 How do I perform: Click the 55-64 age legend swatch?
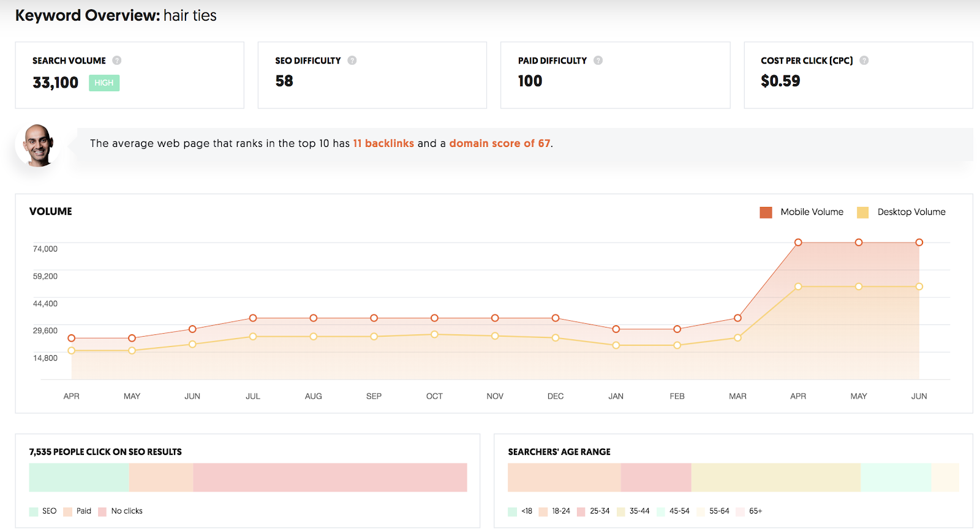(x=701, y=511)
